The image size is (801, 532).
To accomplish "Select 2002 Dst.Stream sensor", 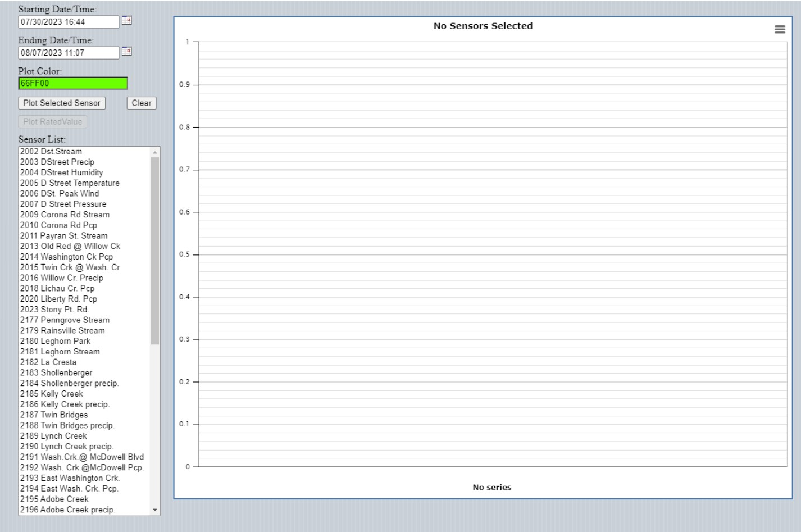I will (51, 152).
